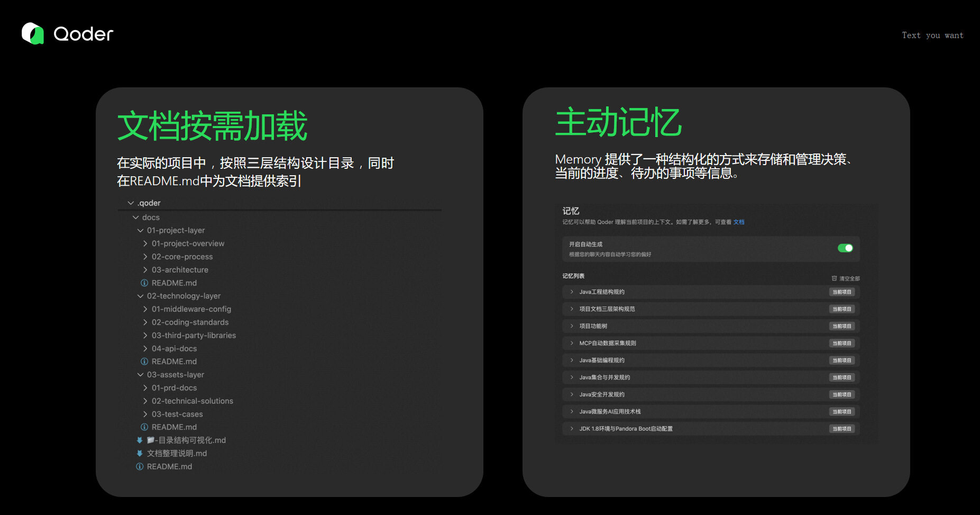Click the Text you want label
The width and height of the screenshot is (980, 515).
click(932, 35)
